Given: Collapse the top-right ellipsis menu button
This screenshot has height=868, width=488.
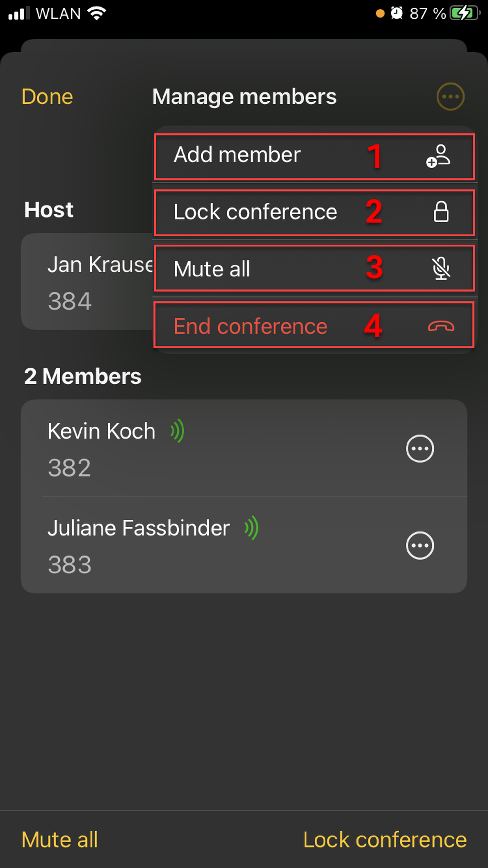Looking at the screenshot, I should (x=450, y=97).
